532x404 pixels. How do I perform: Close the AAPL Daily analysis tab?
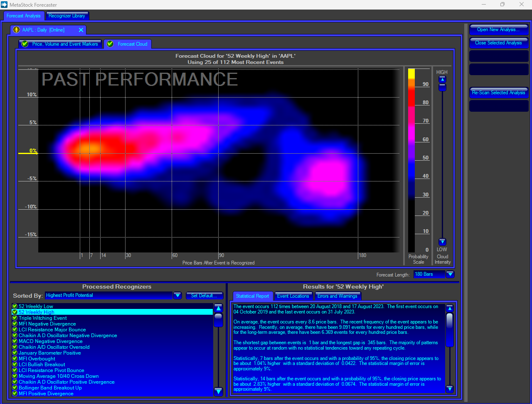pos(81,30)
